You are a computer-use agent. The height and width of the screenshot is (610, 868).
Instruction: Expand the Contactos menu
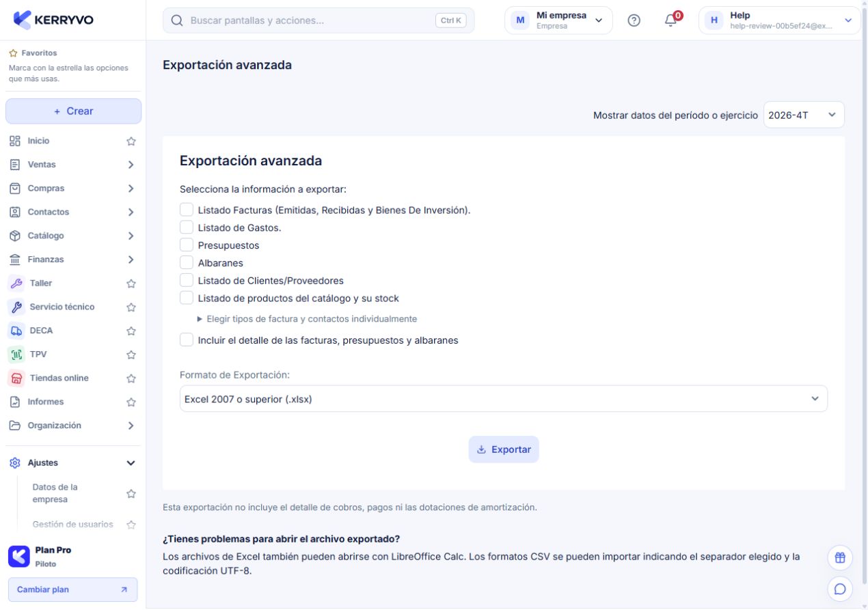click(x=73, y=212)
